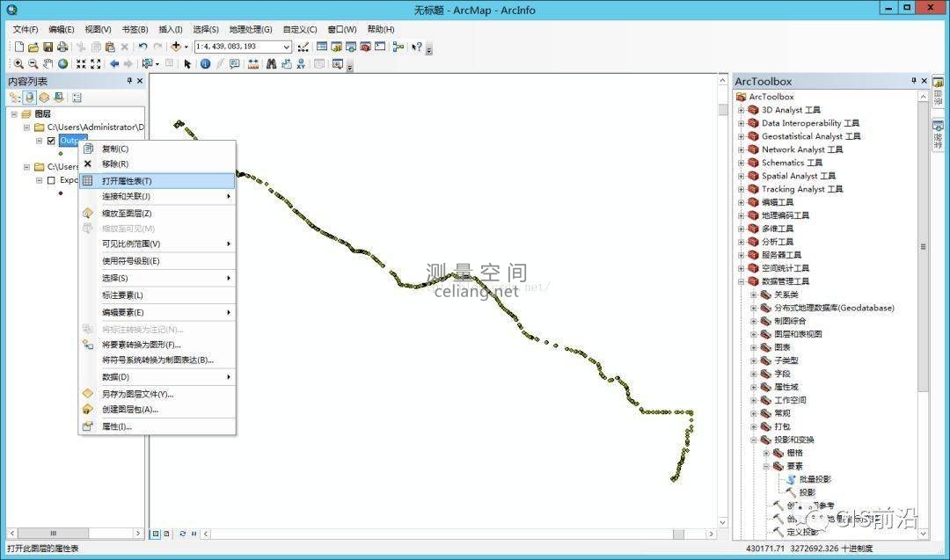
Task: Choose 另存为图层文件(Y)... menu entry
Action: (157, 394)
